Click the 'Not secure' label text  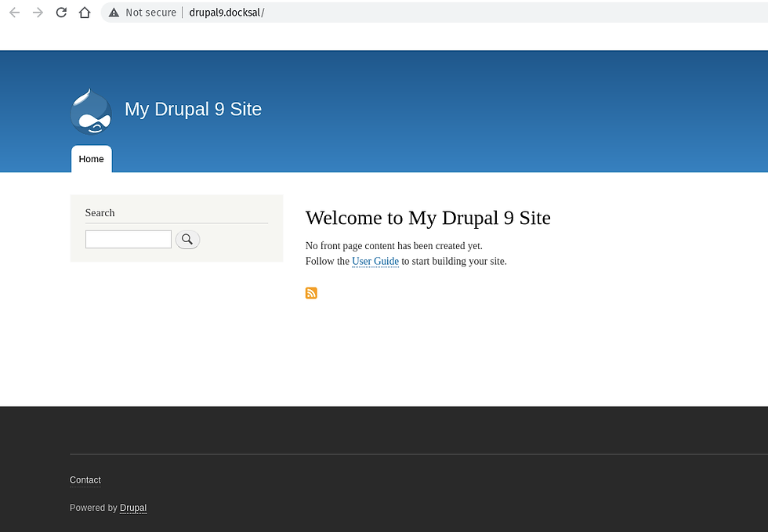(x=150, y=13)
